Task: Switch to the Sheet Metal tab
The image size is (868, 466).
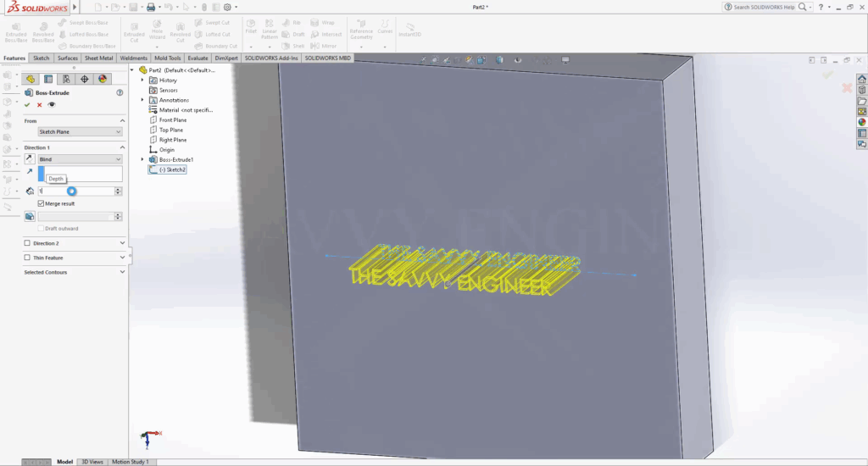Action: [99, 58]
